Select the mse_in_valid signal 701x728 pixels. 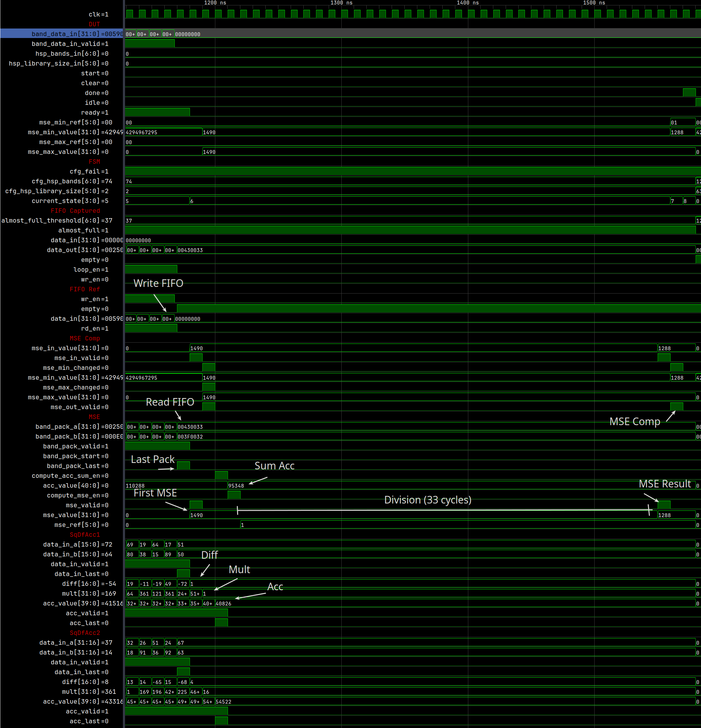[x=81, y=358]
